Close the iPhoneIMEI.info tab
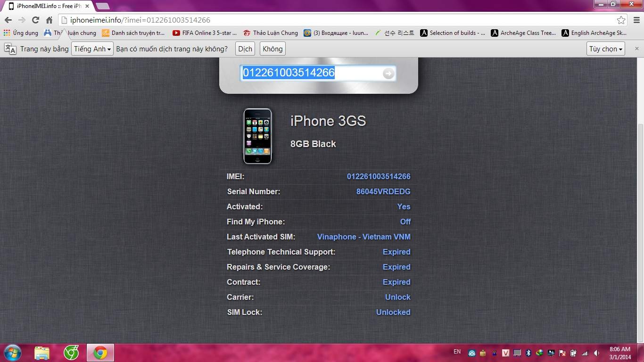Viewport: 644px width, 362px height. (x=87, y=6)
